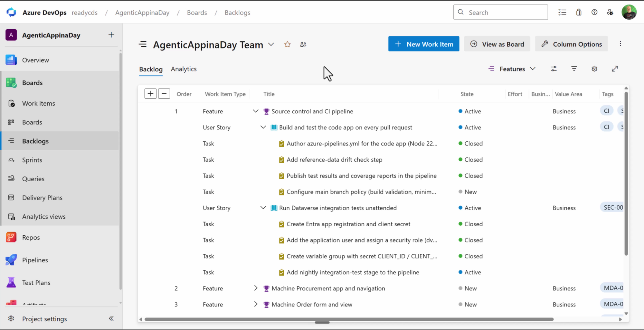Expand Machine Order form and view feature

(x=256, y=304)
